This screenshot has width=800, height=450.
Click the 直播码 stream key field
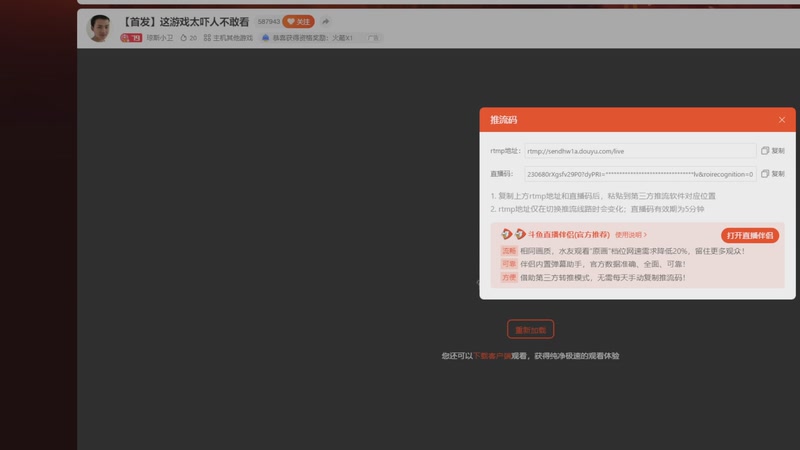(x=640, y=174)
